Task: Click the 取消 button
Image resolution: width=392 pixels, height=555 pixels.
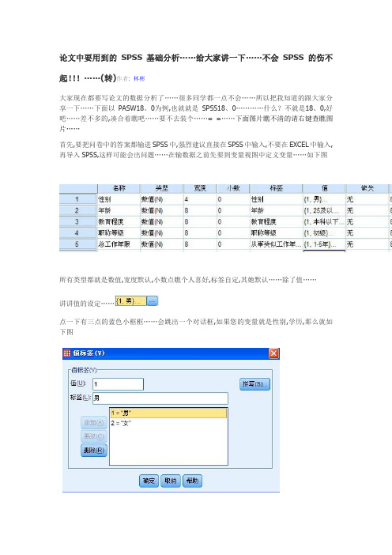Action: coord(171,481)
